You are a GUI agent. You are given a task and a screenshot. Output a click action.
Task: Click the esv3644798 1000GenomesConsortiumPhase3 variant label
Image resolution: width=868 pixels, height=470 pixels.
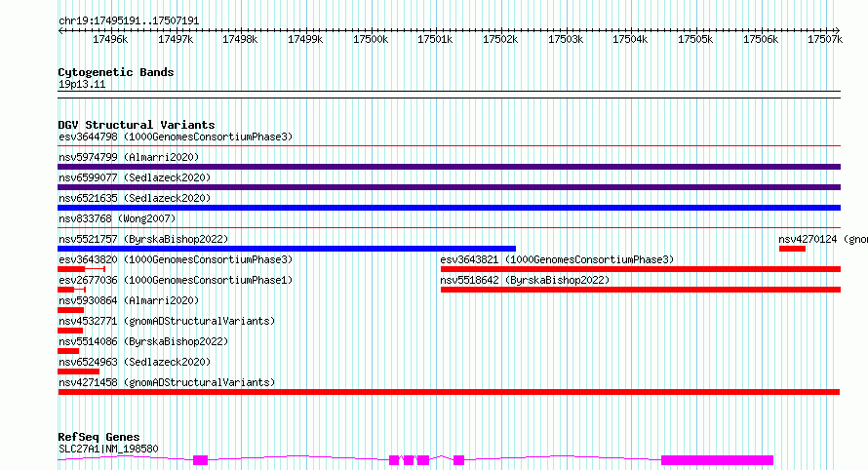(176, 137)
